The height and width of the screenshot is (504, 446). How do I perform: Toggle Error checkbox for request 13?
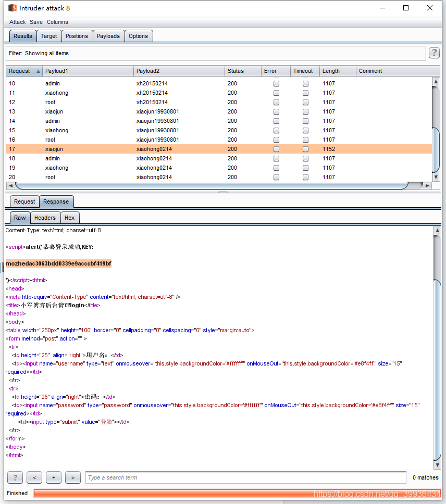(x=276, y=111)
